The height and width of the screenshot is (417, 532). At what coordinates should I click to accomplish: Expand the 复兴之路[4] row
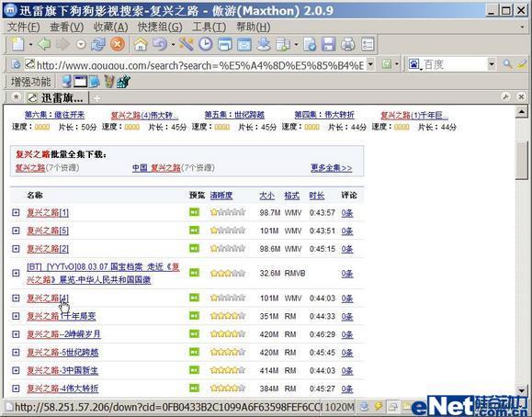[16, 298]
